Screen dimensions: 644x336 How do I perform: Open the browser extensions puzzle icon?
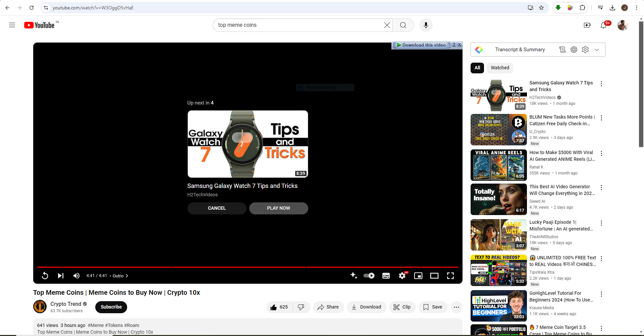(582, 8)
